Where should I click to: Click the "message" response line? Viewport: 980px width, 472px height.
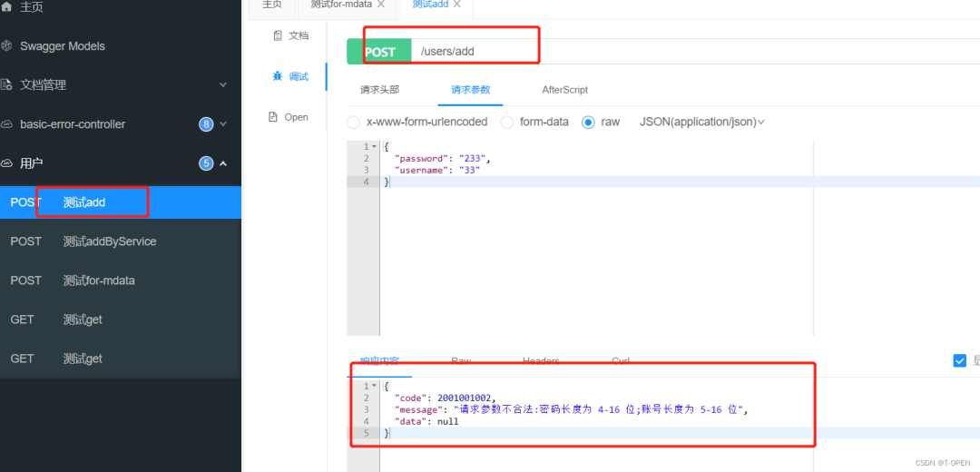[x=572, y=409]
